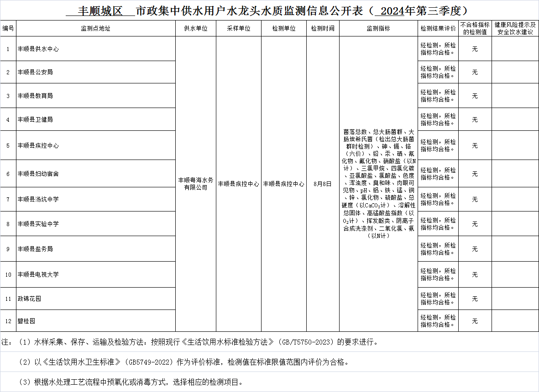Select the address cell 丰顺县教育局
This screenshot has width=539, height=392.
pos(96,96)
